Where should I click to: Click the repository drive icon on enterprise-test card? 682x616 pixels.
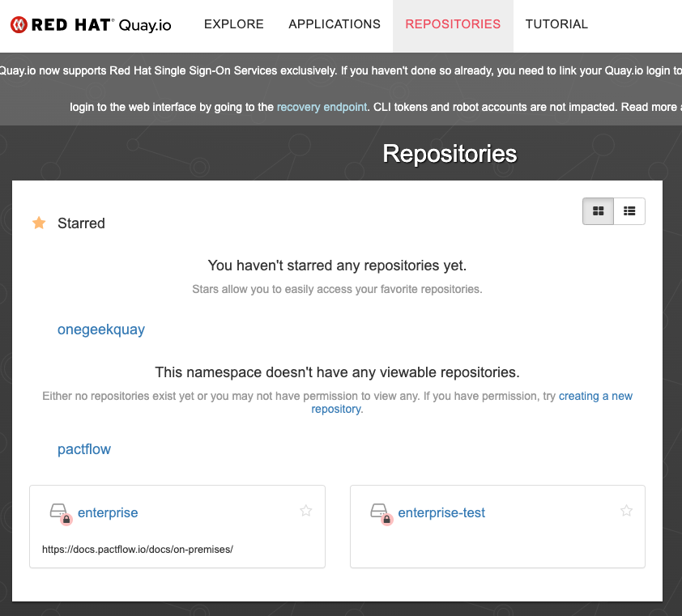coord(379,509)
